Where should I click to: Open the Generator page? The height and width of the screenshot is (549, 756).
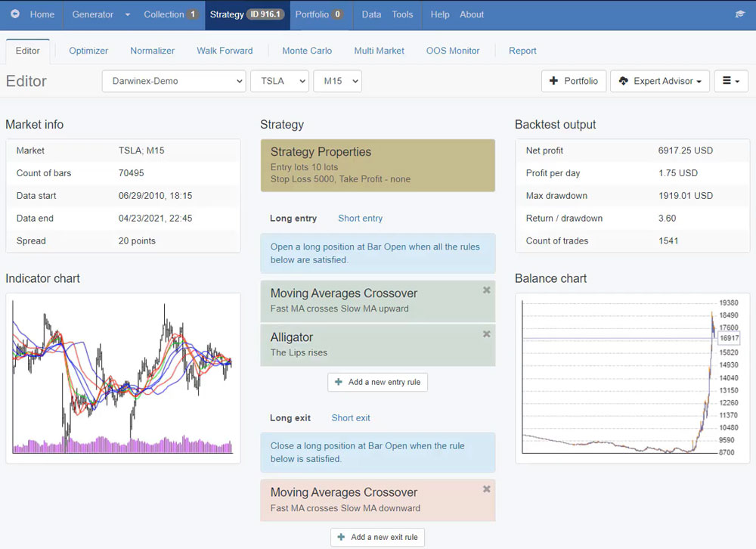point(92,14)
